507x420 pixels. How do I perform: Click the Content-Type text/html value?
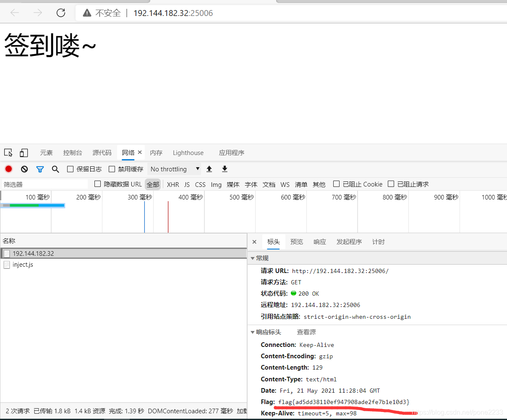point(321,379)
